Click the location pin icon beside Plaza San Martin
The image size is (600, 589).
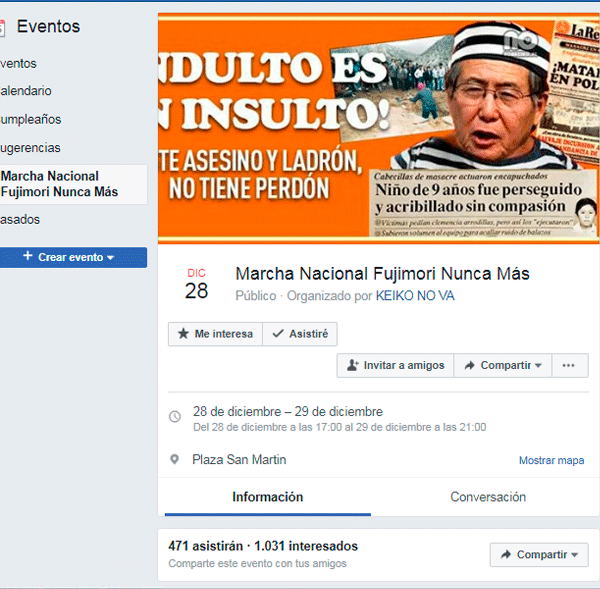coord(174,459)
